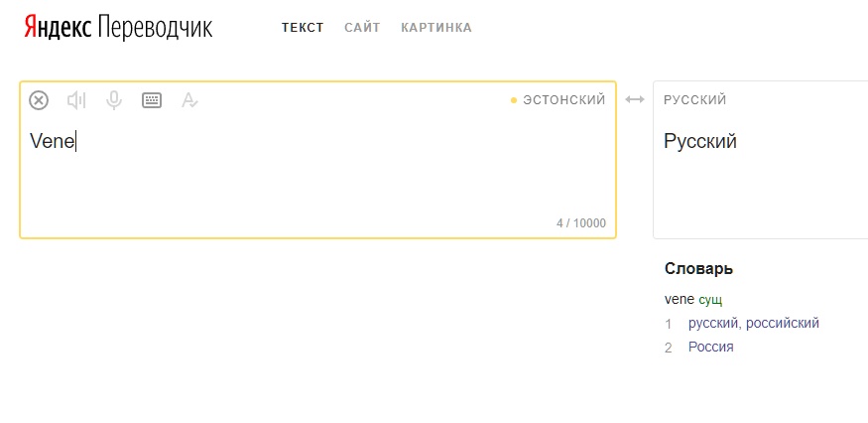
Task: Click the dictionary headword 'vene'
Action: (x=680, y=300)
